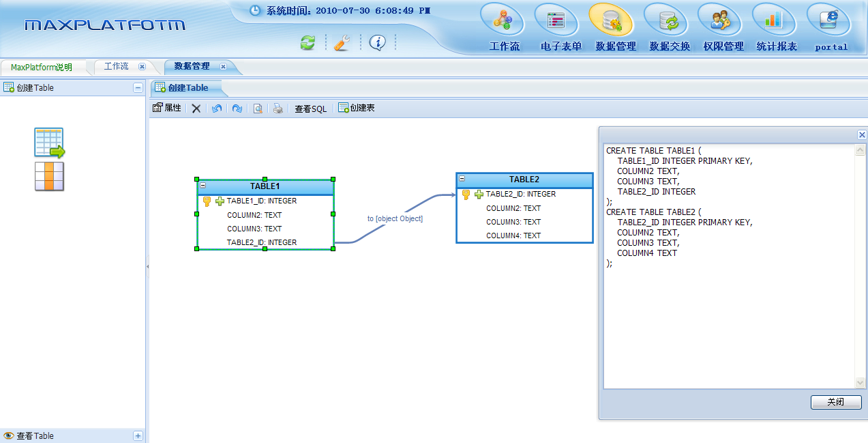Click the 创建表 create table button
This screenshot has width=868, height=443.
[357, 108]
